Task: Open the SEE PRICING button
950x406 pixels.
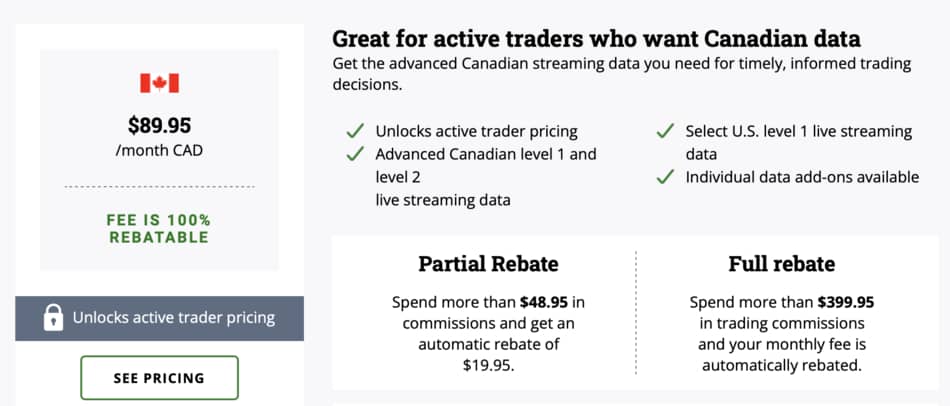Action: coord(159,378)
